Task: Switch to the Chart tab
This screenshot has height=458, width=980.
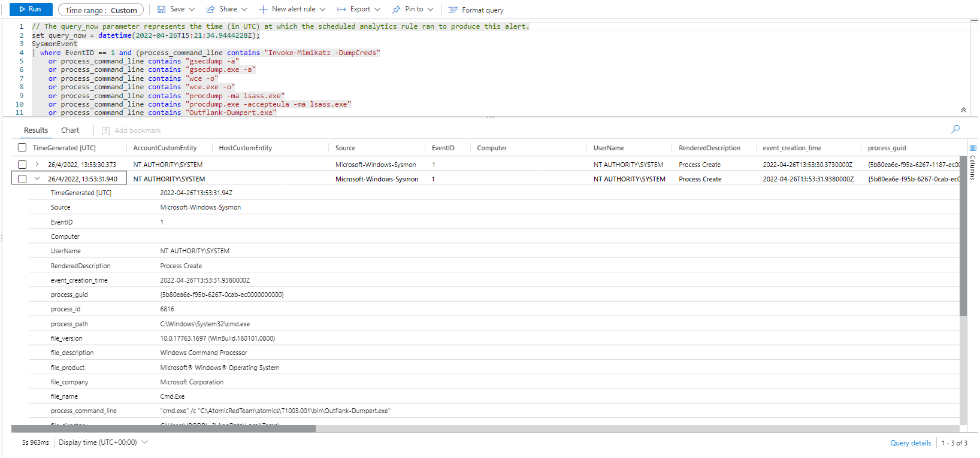Action: pos(70,131)
